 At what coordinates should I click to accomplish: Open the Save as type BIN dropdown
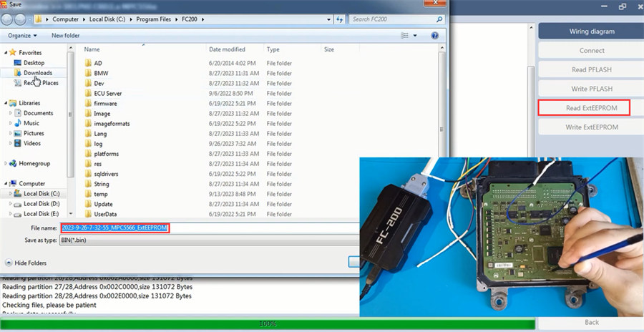pyautogui.click(x=210, y=240)
